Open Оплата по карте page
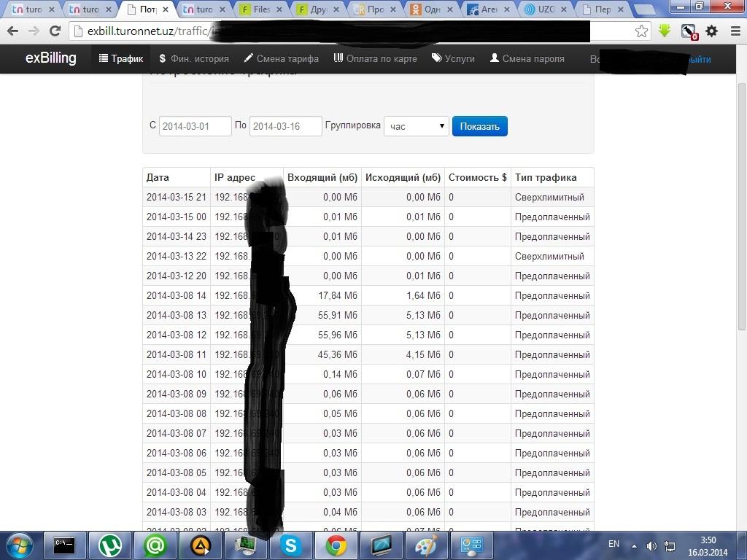The image size is (747, 560). [x=376, y=58]
